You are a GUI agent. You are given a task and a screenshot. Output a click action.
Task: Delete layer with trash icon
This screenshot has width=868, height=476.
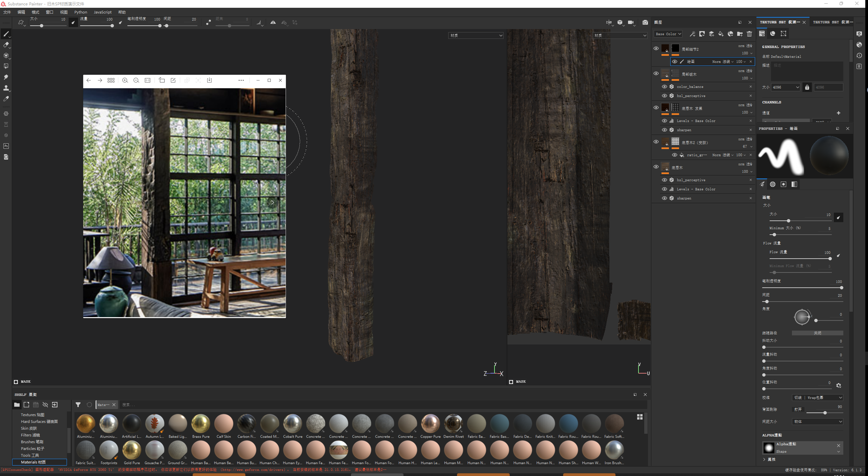pos(749,34)
